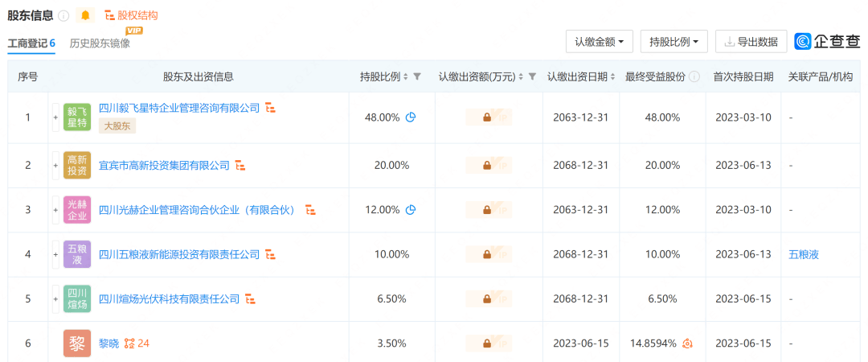Click the VIP lock icon in 黎晓 row
The image size is (868, 362).
tap(489, 343)
